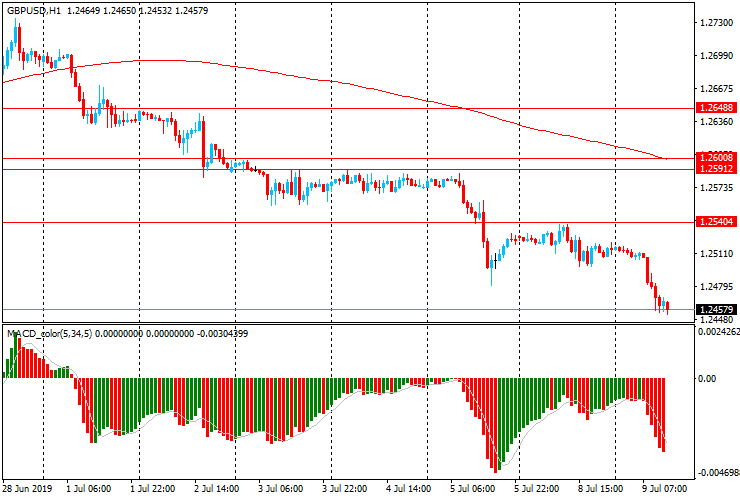Click the 4 Jul 14:00 time axis label

click(408, 489)
